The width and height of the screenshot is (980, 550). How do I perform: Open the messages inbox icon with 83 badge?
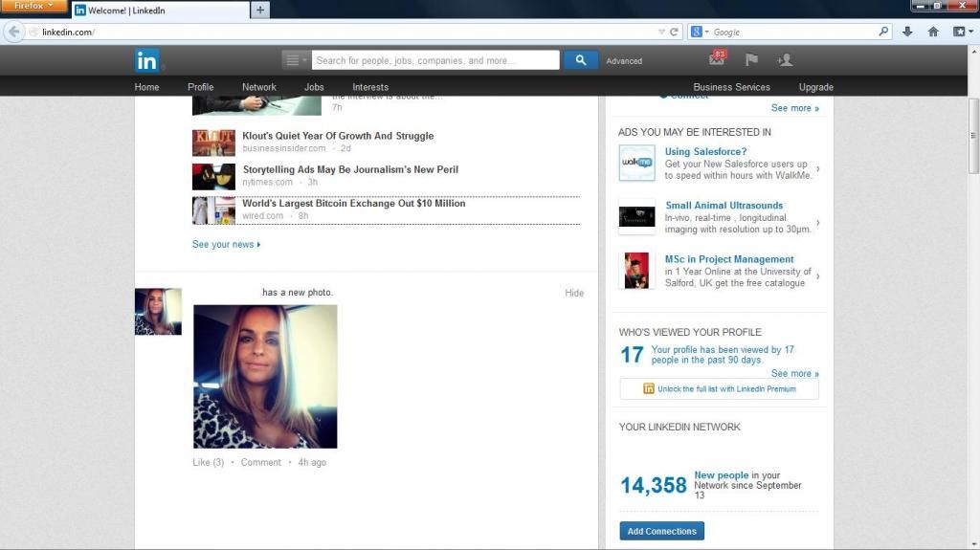[x=717, y=58]
